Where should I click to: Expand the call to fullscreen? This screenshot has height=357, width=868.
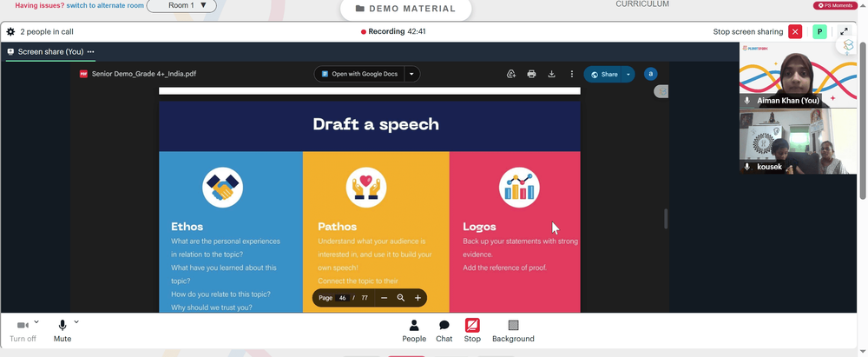(x=845, y=31)
